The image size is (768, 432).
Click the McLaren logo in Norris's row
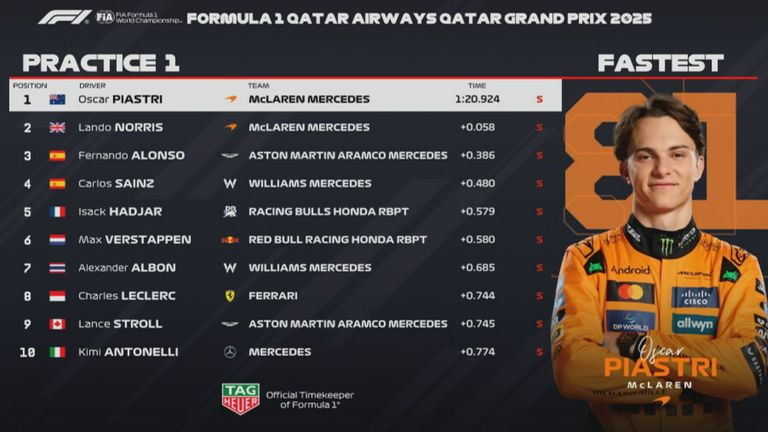(x=231, y=128)
